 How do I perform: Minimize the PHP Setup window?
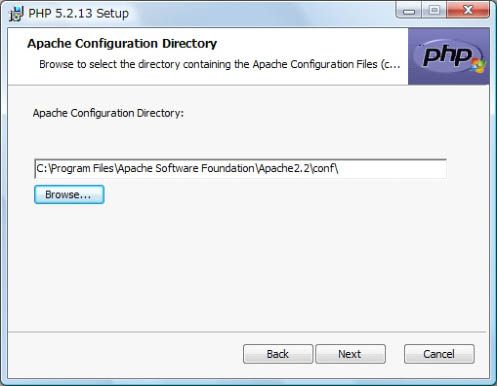(x=409, y=11)
